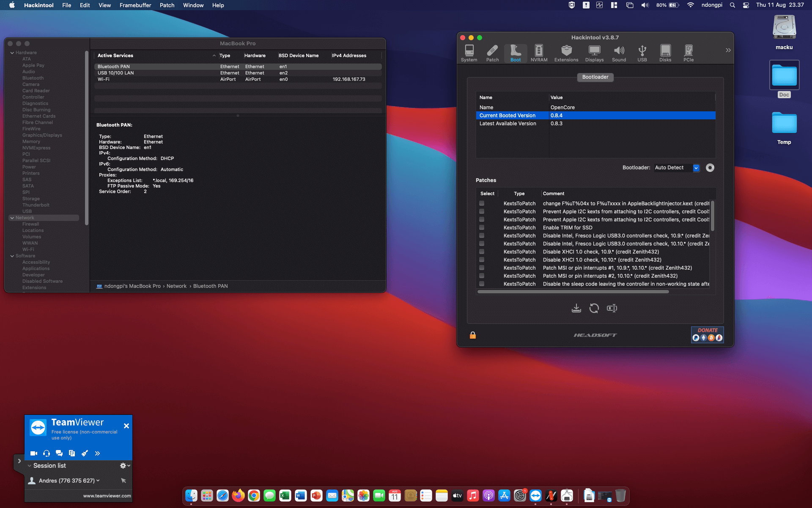
Task: Select the Patch MSI or pin interrupts #1 patch
Action: pos(482,268)
